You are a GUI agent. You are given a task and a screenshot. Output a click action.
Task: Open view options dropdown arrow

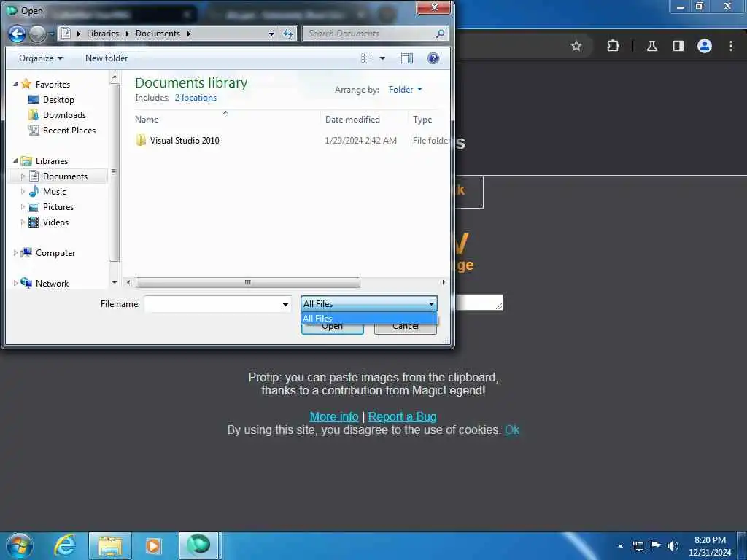coord(382,58)
